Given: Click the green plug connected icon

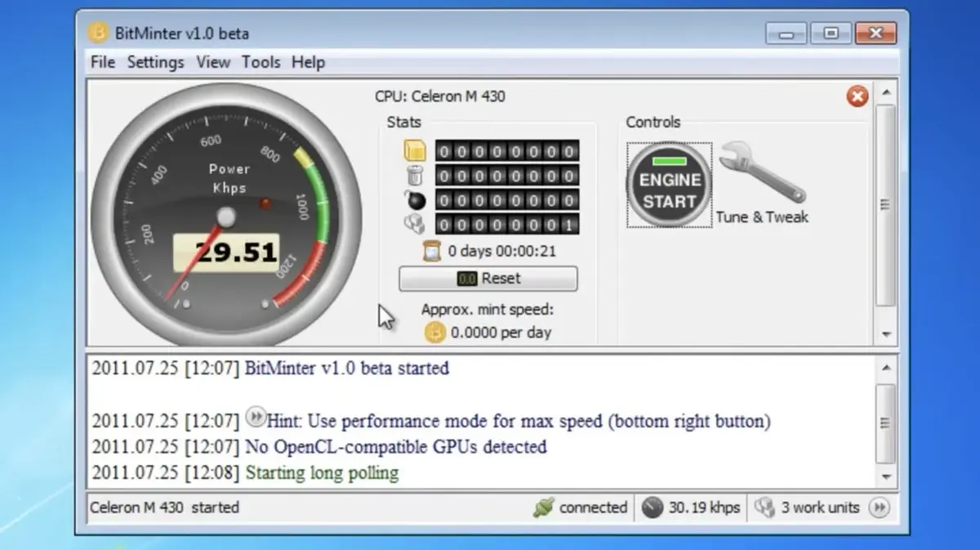Looking at the screenshot, I should pyautogui.click(x=543, y=508).
